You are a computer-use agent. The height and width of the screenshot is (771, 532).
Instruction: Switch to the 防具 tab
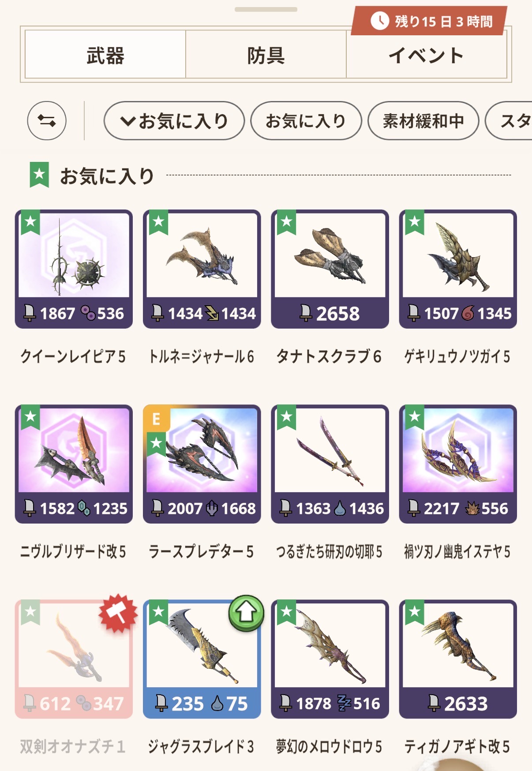(x=266, y=55)
